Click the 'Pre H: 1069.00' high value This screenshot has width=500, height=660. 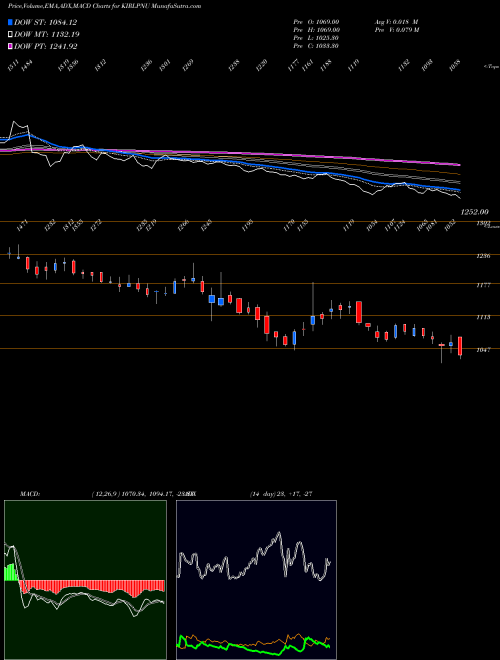click(x=316, y=30)
